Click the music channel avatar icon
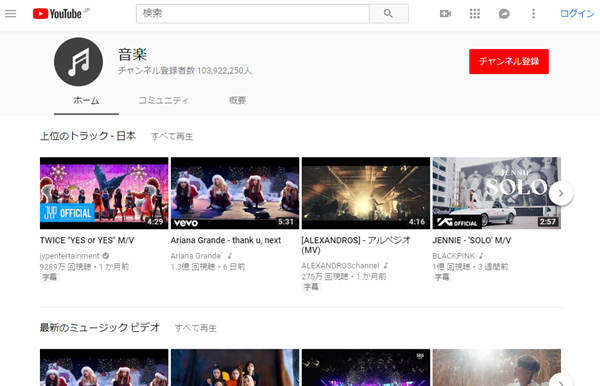600x386 pixels. click(78, 62)
